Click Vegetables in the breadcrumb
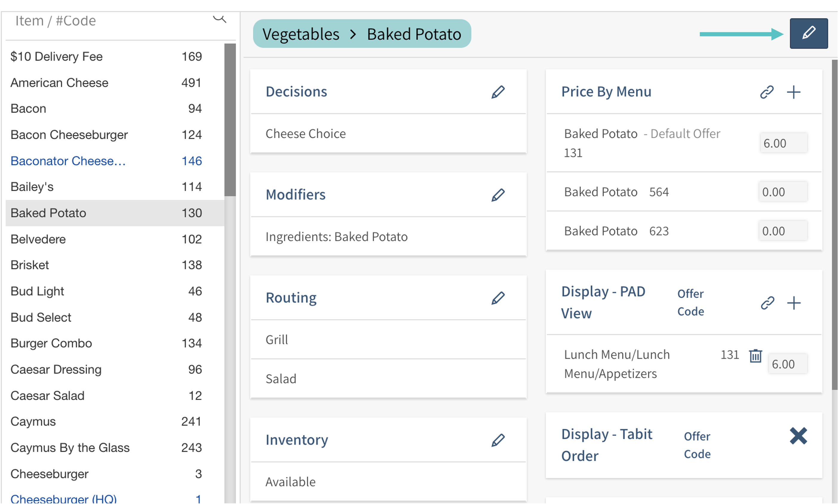Viewport: 838px width, 504px height. coord(300,34)
